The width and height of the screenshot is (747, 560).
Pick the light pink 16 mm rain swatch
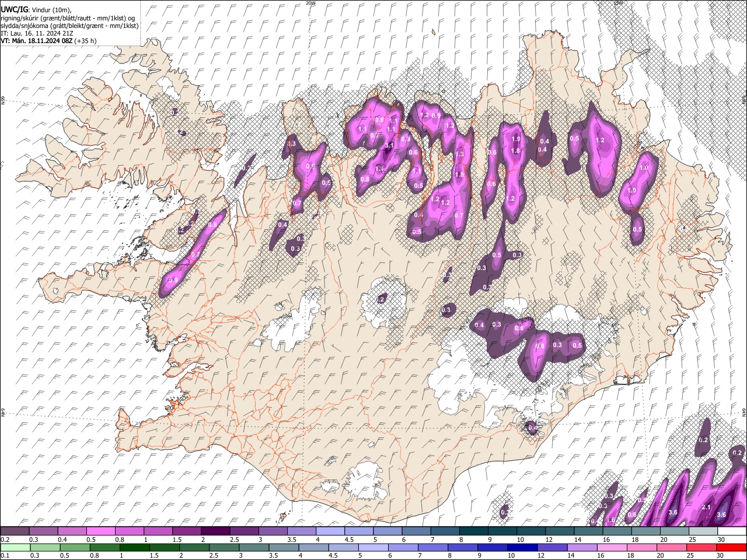[612, 547]
